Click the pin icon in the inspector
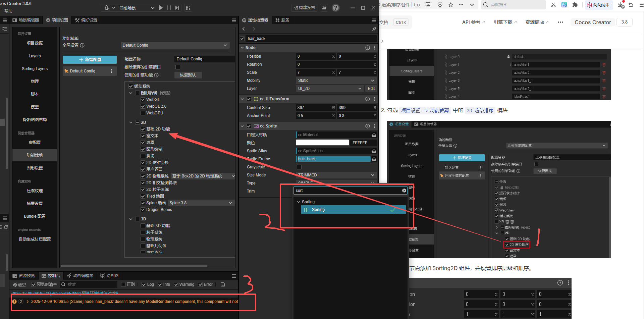 pyautogui.click(x=374, y=29)
